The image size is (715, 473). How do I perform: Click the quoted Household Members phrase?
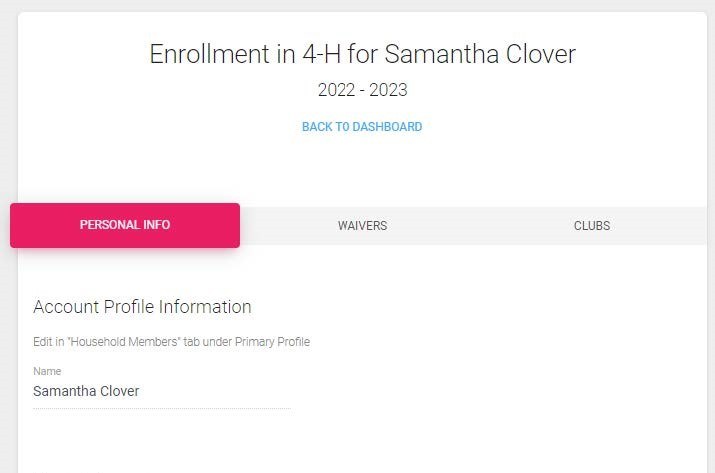123,342
